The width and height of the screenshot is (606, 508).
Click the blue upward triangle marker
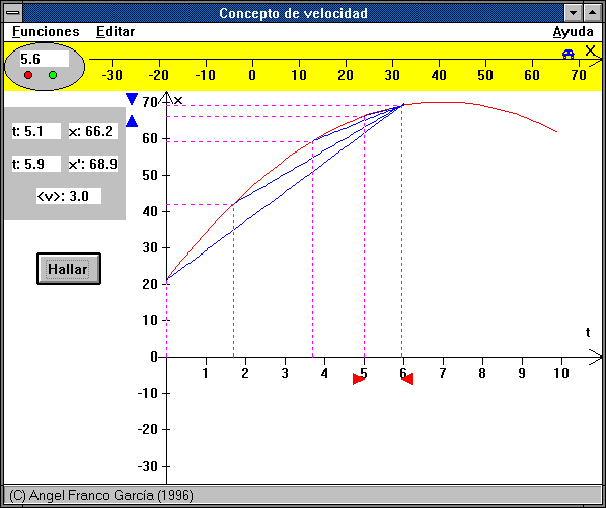(x=132, y=121)
